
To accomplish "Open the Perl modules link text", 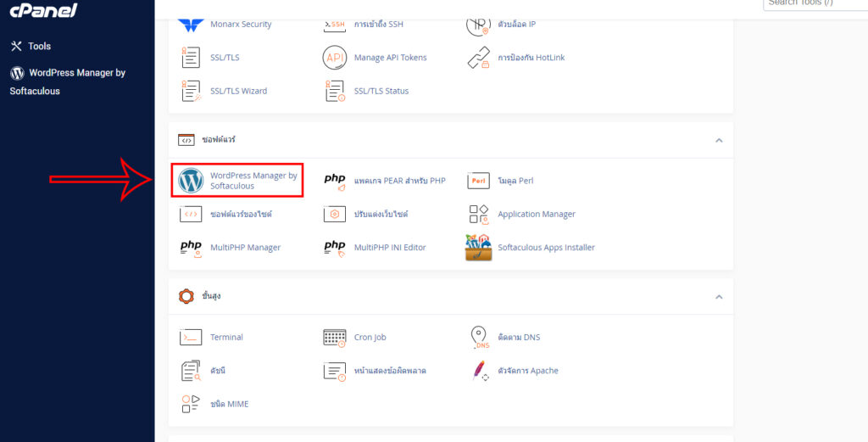I will (x=515, y=181).
